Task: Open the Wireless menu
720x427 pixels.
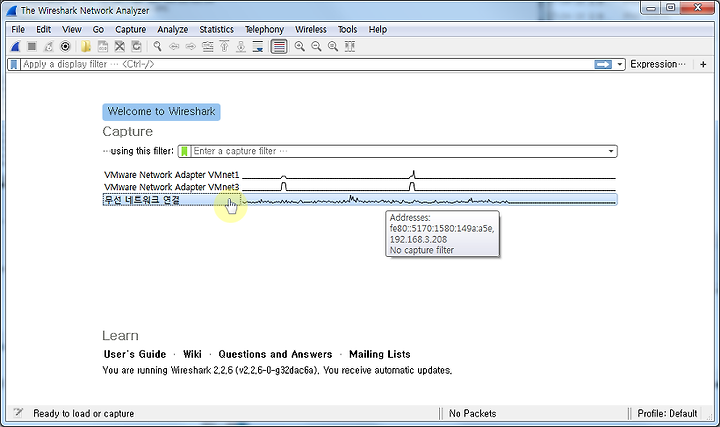Action: point(311,29)
